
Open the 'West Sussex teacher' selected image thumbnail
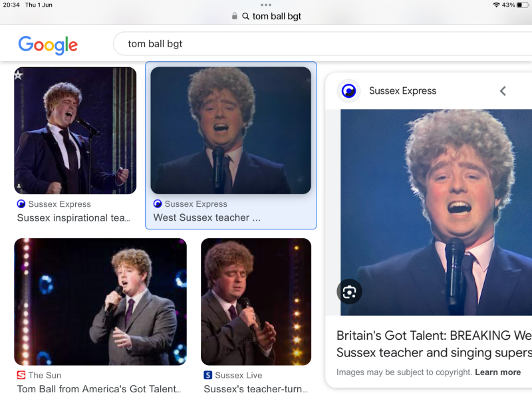tap(231, 130)
